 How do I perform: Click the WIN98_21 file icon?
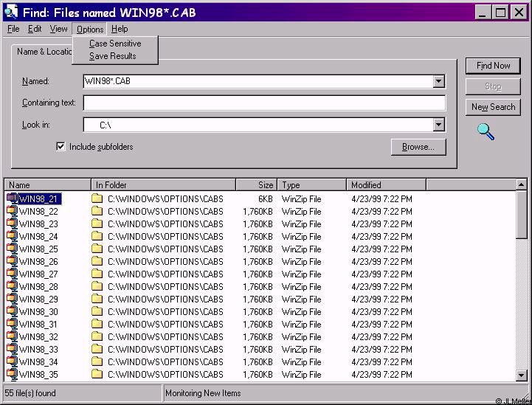(x=12, y=198)
